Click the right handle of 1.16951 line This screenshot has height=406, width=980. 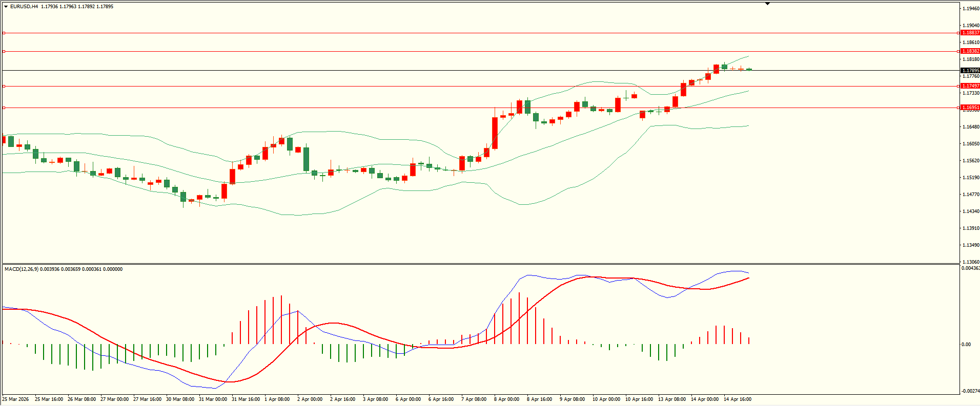pos(958,108)
